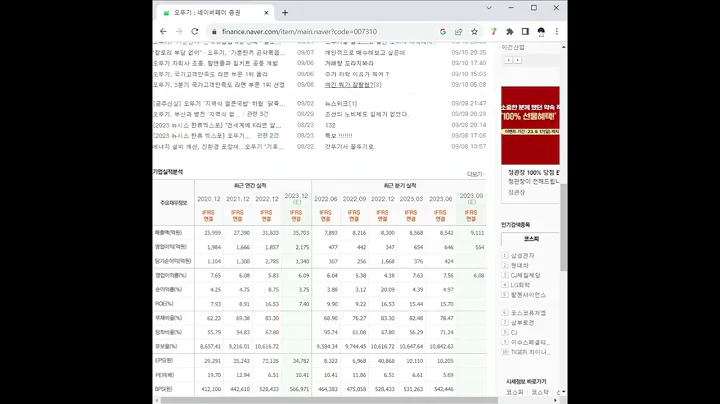This screenshot has width=720, height=404.
Task: Click scroll-up arrow of page scrollbar
Action: 563,47
